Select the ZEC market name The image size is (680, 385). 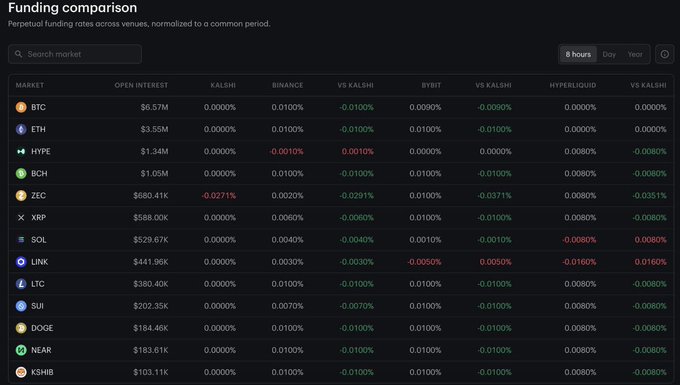38,196
